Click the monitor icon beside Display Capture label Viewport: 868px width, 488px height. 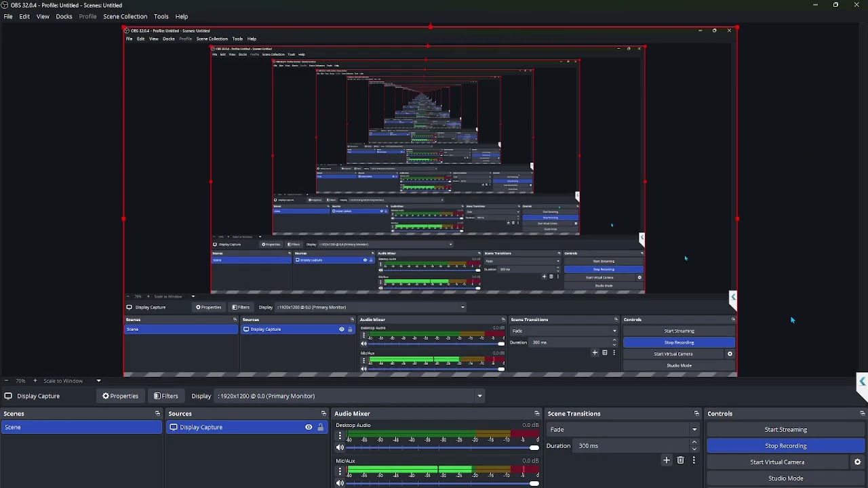click(8, 396)
